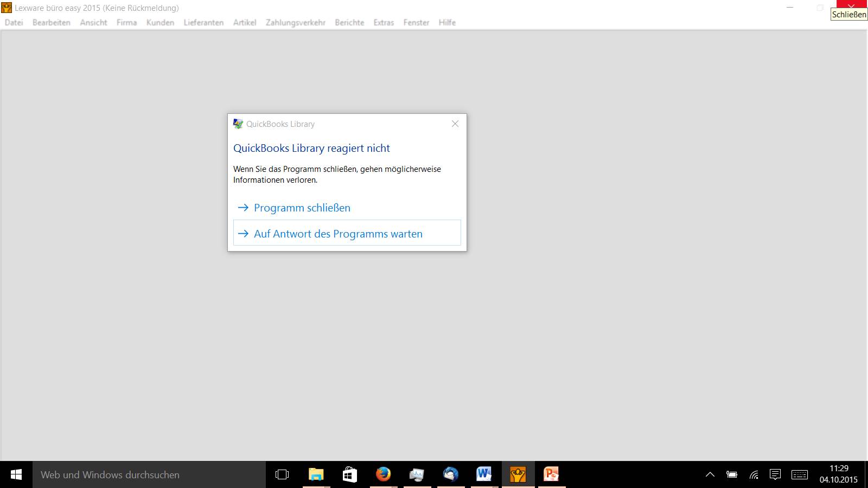Click the 'Wenn Sie das Programm schließen' message
The height and width of the screenshot is (488, 868).
click(x=337, y=175)
